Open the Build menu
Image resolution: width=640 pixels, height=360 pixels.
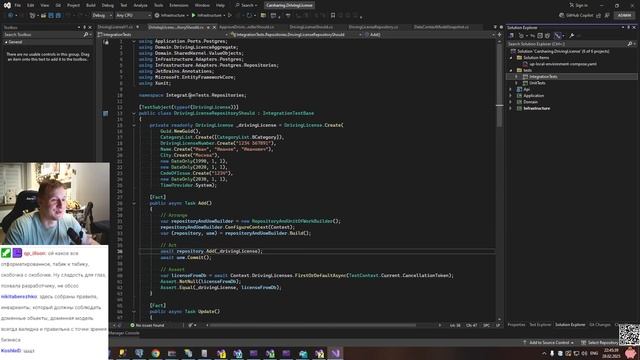click(x=91, y=5)
